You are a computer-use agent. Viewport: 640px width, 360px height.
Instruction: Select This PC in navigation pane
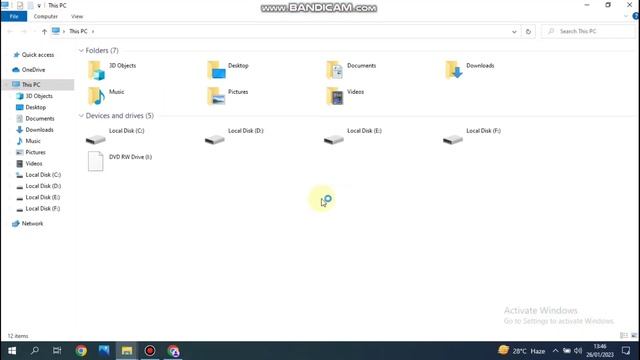click(x=37, y=84)
